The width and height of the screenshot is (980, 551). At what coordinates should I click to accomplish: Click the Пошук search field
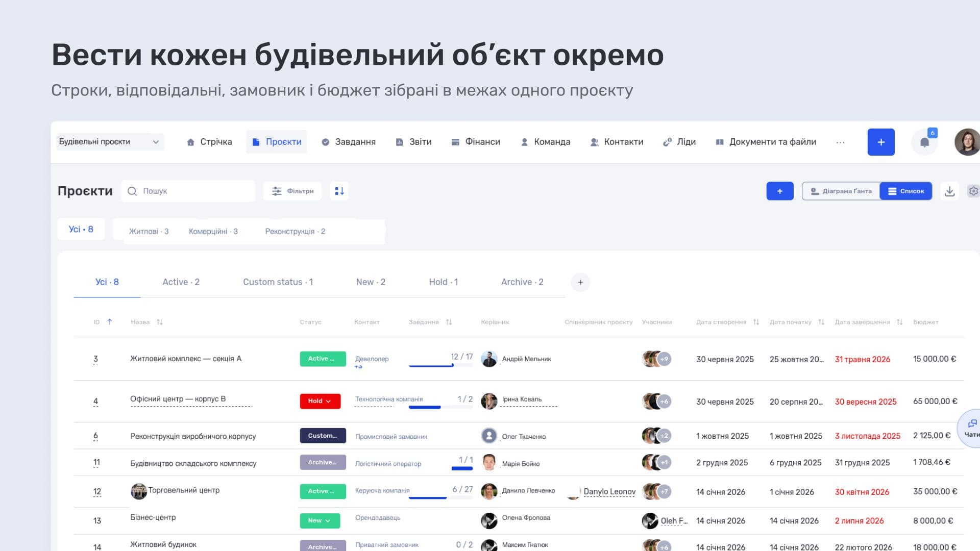(188, 191)
